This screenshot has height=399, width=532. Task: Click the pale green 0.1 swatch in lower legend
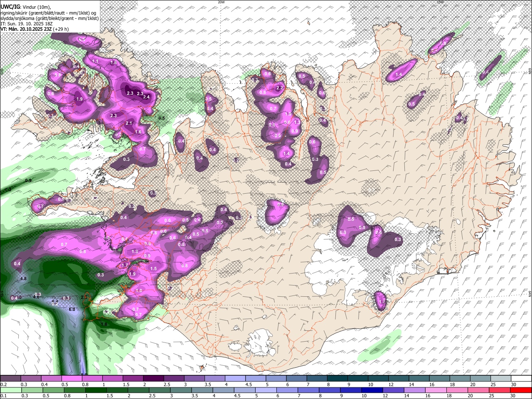point(11,390)
